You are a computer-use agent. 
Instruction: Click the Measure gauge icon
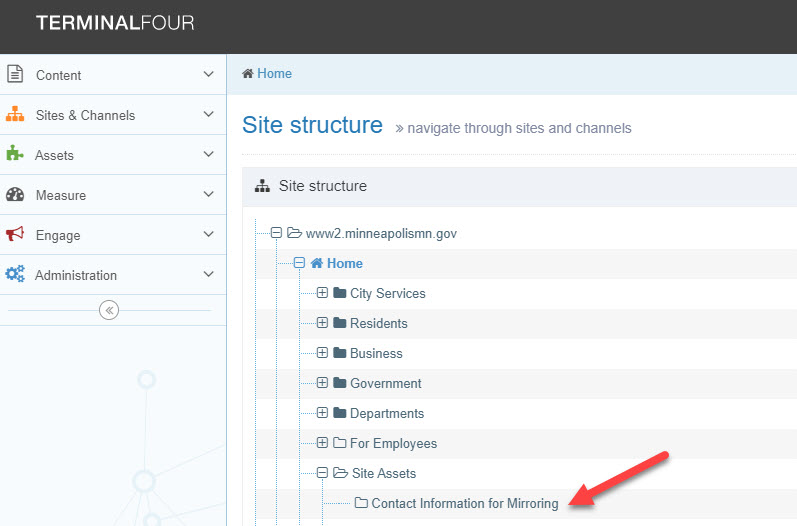15,194
